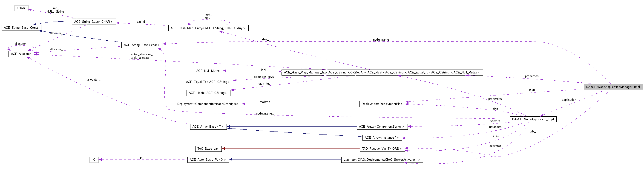Select the ACE_Allocator class node
Image resolution: width=644 pixels, height=171 pixels.
click(x=21, y=54)
